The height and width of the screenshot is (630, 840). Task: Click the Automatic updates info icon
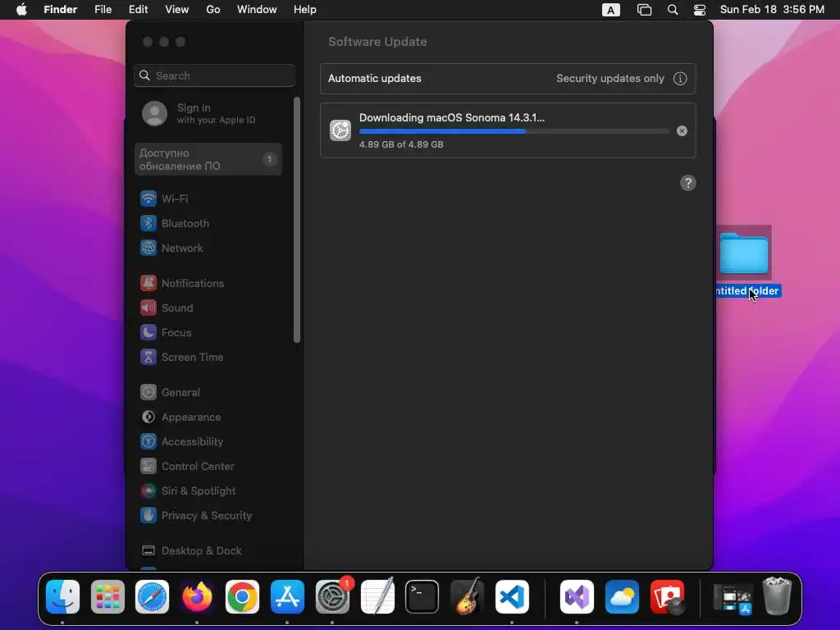680,79
